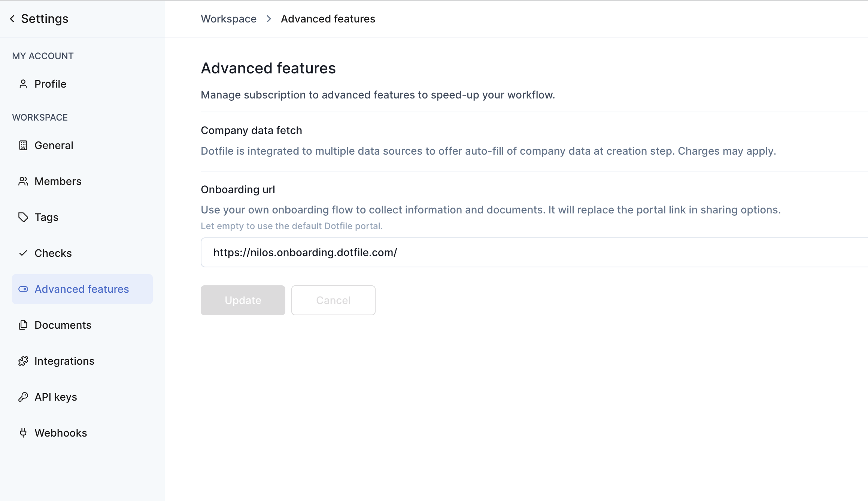This screenshot has height=501, width=868.
Task: Click the breadcrumb chevron separator
Action: pos(269,19)
